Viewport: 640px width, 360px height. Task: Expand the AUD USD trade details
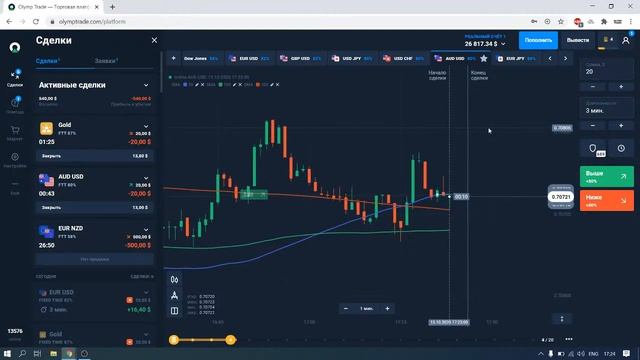coord(146,178)
